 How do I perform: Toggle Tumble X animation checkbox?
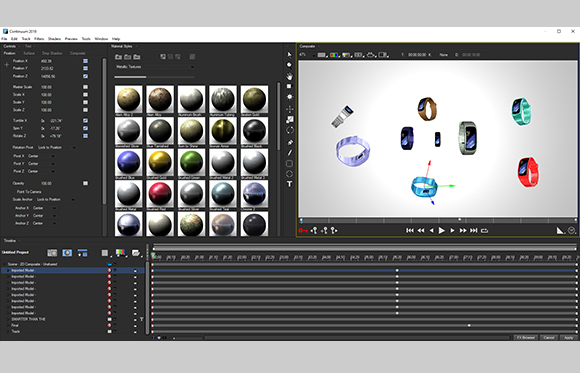click(85, 121)
